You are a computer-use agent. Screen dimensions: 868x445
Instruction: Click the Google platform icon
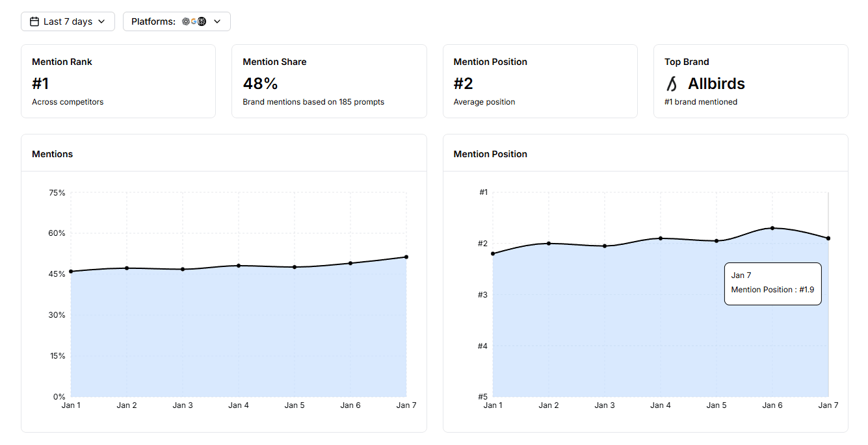(x=194, y=21)
